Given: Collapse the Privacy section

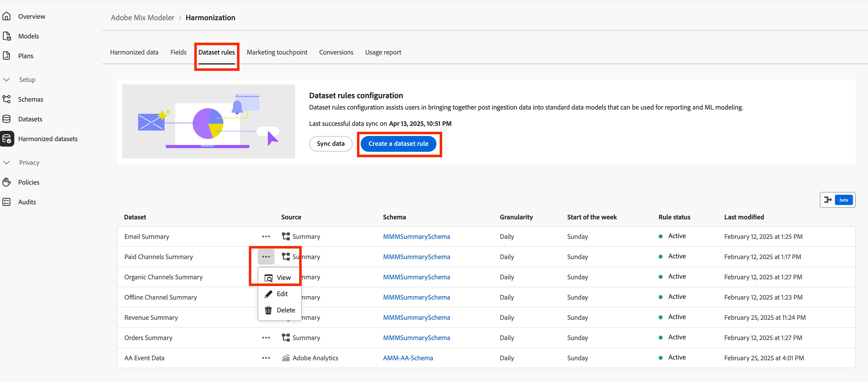Looking at the screenshot, I should (x=6, y=162).
